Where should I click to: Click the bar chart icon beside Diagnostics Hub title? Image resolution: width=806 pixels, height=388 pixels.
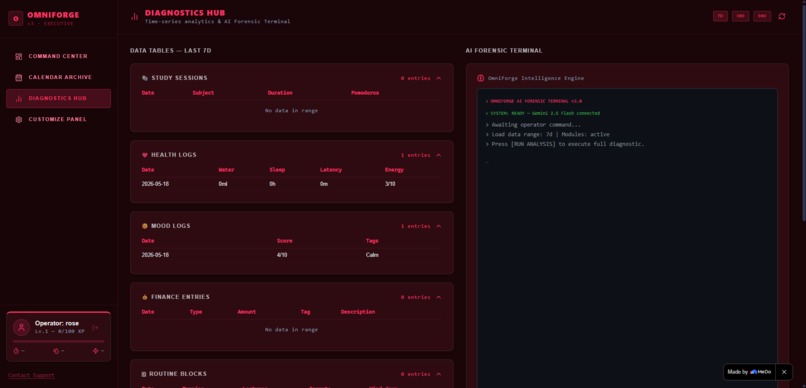[x=134, y=16]
